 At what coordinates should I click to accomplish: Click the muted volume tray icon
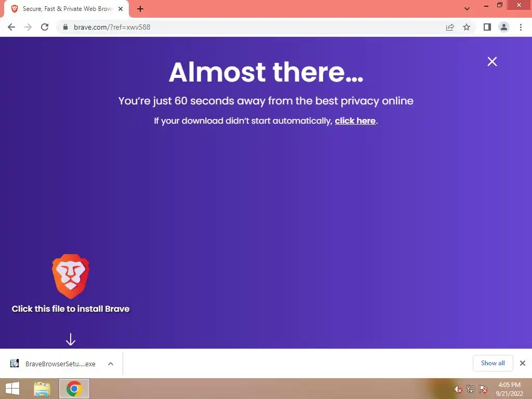458,390
